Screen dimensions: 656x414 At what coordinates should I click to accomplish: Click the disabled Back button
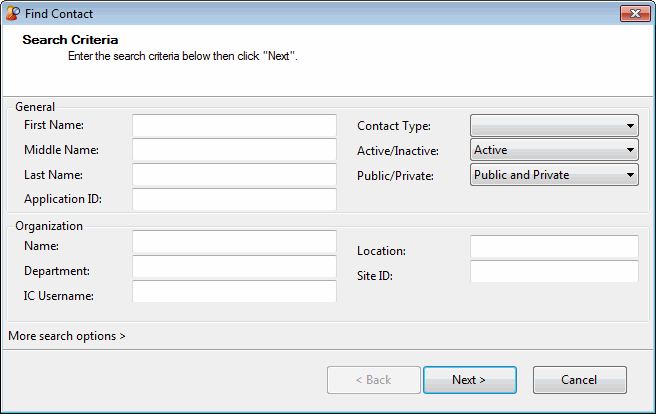tap(374, 380)
